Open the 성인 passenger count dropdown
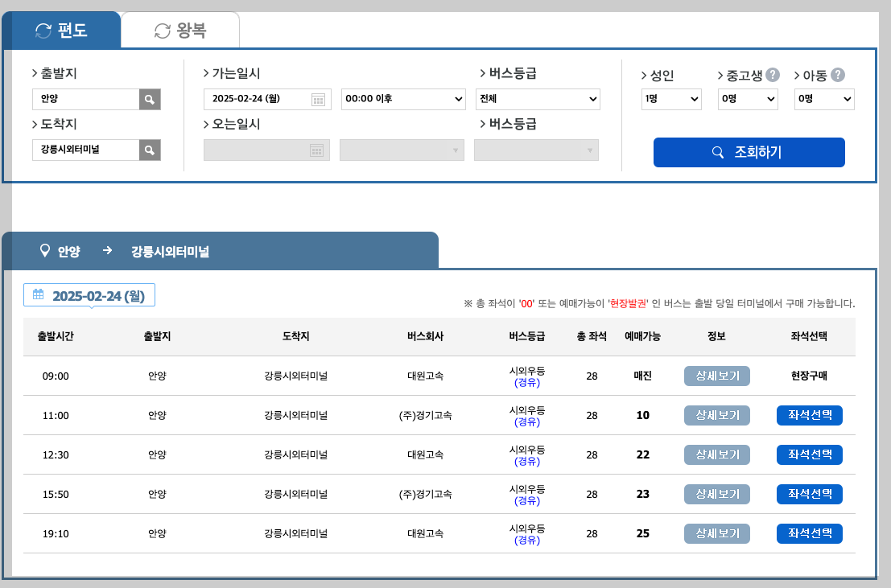 (x=670, y=99)
